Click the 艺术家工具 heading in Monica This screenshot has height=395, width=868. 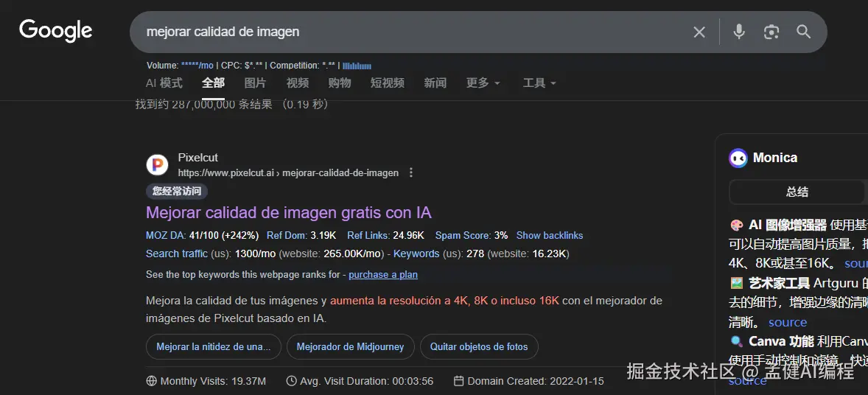pos(780,283)
